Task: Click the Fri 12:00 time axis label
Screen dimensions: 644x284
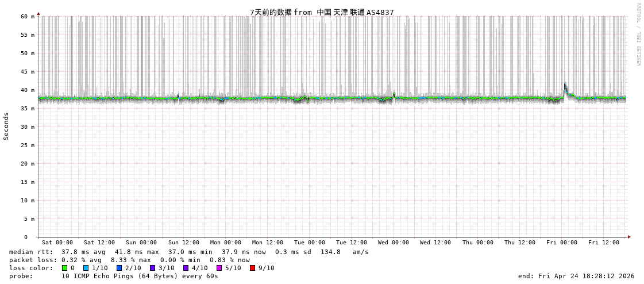Action: tap(604, 243)
